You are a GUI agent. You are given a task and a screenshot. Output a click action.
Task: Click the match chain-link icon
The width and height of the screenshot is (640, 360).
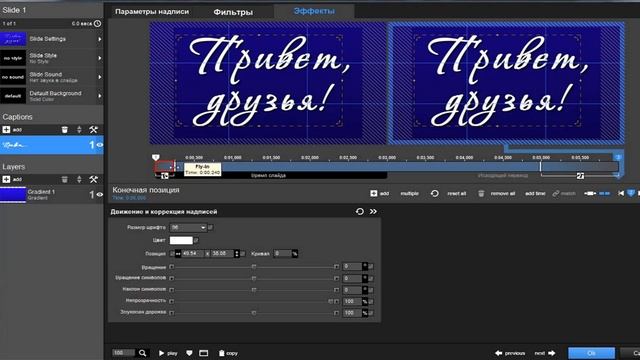coord(556,193)
